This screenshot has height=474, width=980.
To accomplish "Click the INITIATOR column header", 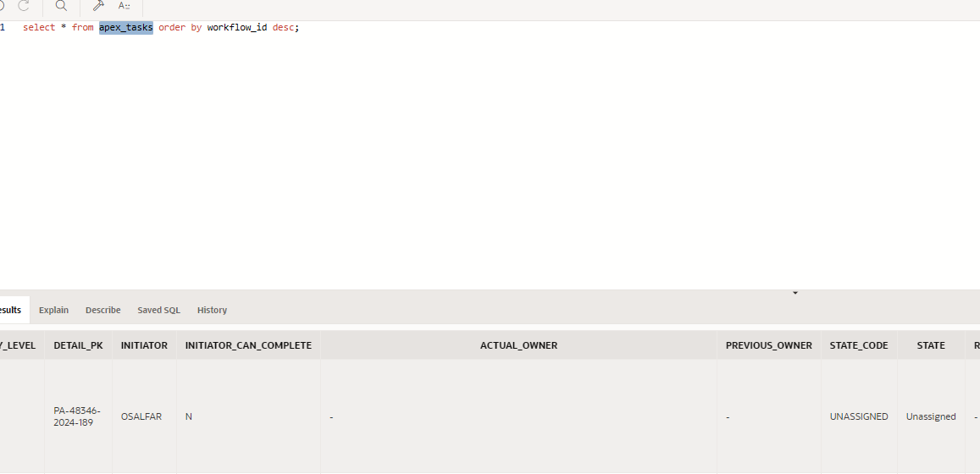I will coord(144,345).
